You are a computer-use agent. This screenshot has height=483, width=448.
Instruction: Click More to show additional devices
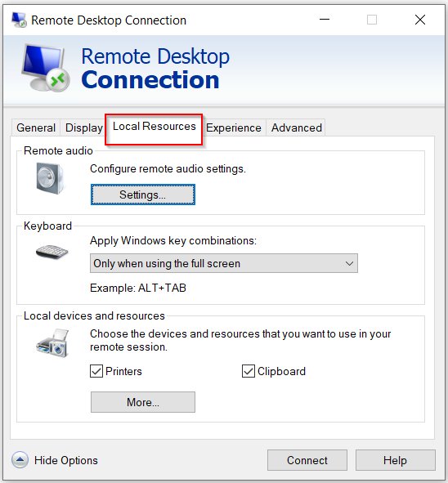pos(143,402)
